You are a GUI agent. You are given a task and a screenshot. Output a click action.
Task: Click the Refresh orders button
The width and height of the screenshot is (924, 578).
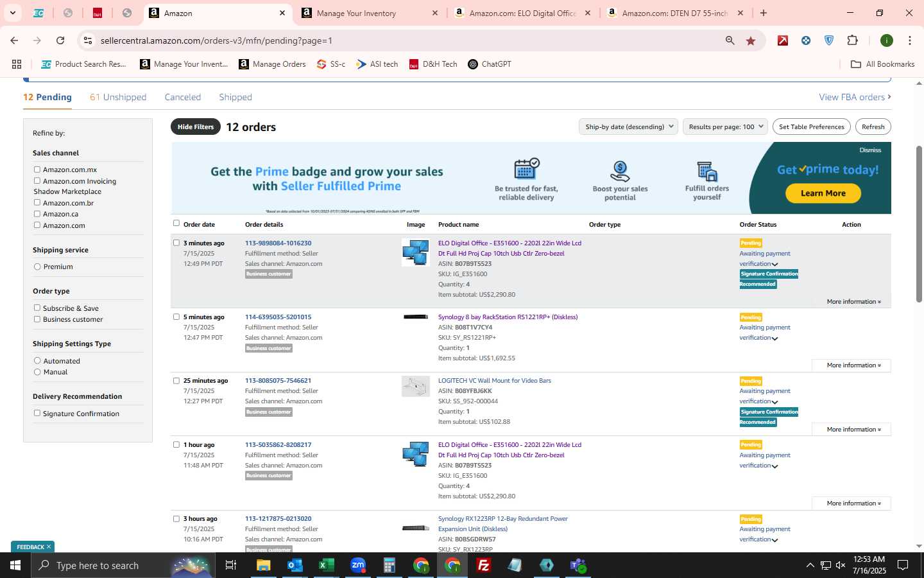click(x=873, y=127)
